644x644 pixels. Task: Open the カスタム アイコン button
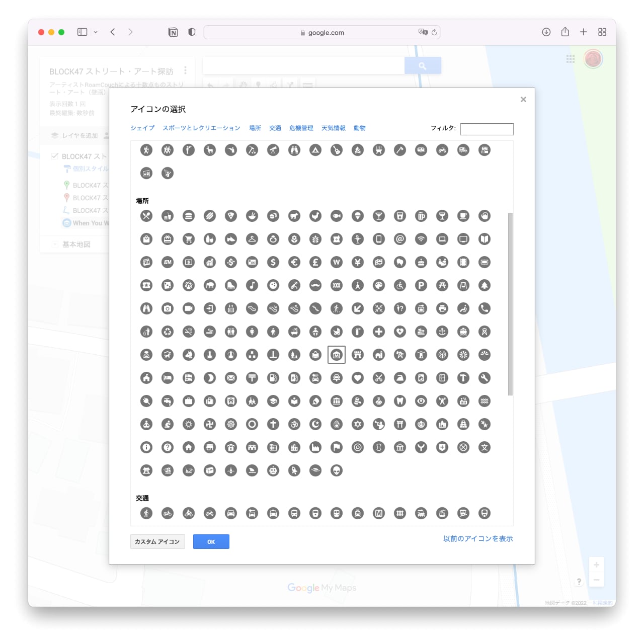pos(157,542)
